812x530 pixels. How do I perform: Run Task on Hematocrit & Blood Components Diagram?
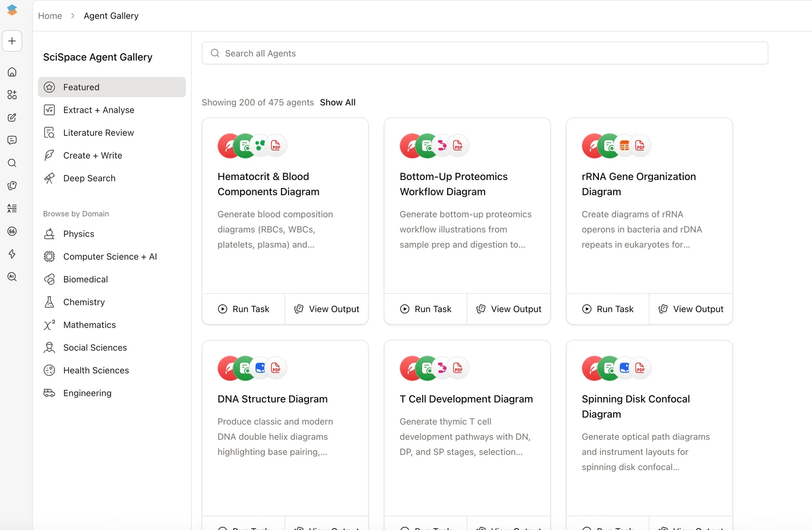coord(243,309)
